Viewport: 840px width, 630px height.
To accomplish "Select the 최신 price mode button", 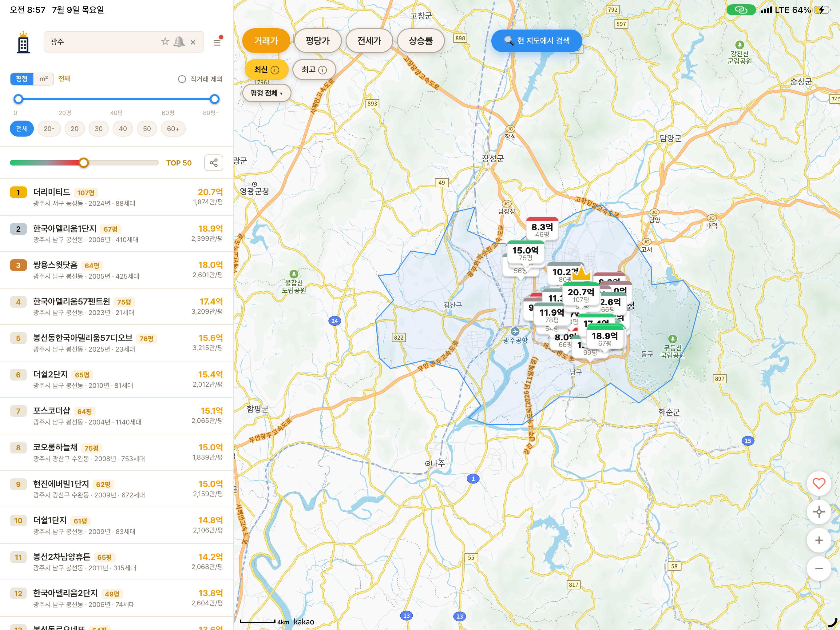I will pyautogui.click(x=266, y=70).
